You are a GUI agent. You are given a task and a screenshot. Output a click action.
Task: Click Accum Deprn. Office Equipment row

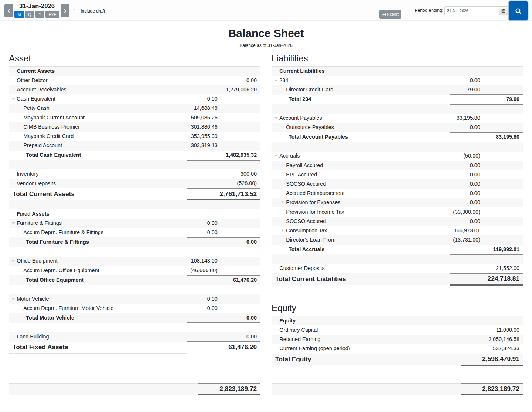pyautogui.click(x=134, y=270)
